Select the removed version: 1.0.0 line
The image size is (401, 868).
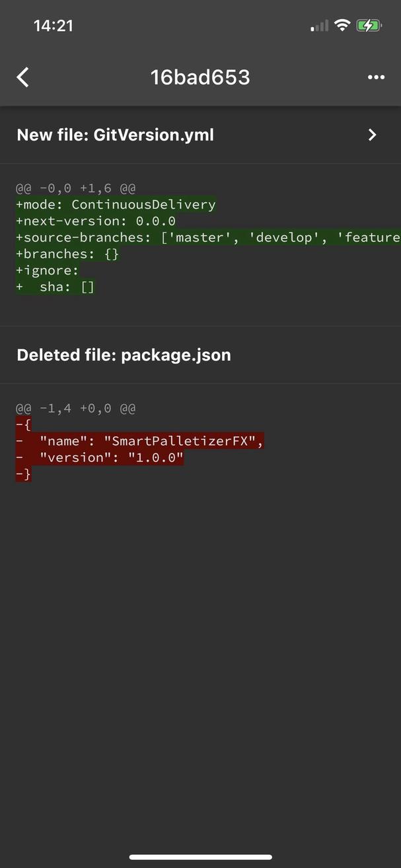point(99,457)
